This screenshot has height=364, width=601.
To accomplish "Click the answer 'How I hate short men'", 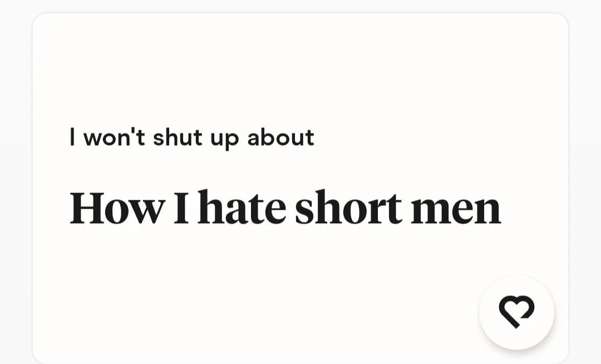I will (285, 207).
